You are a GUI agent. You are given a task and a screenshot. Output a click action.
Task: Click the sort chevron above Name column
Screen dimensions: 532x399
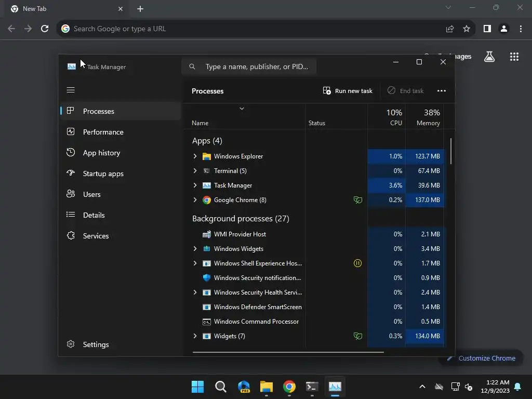(242, 109)
